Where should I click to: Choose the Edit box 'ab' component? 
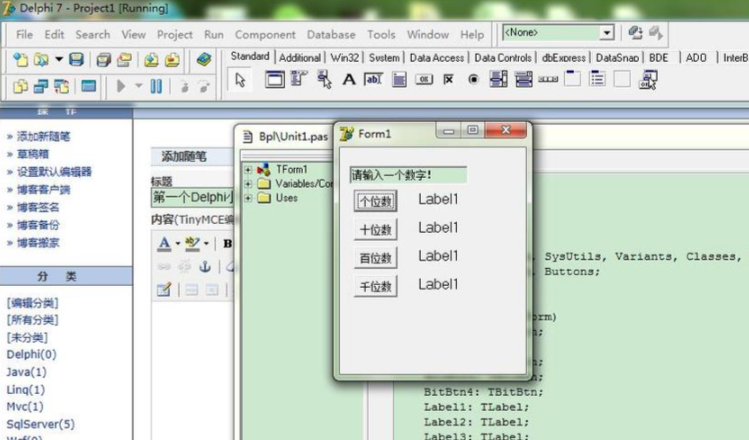pyautogui.click(x=373, y=80)
